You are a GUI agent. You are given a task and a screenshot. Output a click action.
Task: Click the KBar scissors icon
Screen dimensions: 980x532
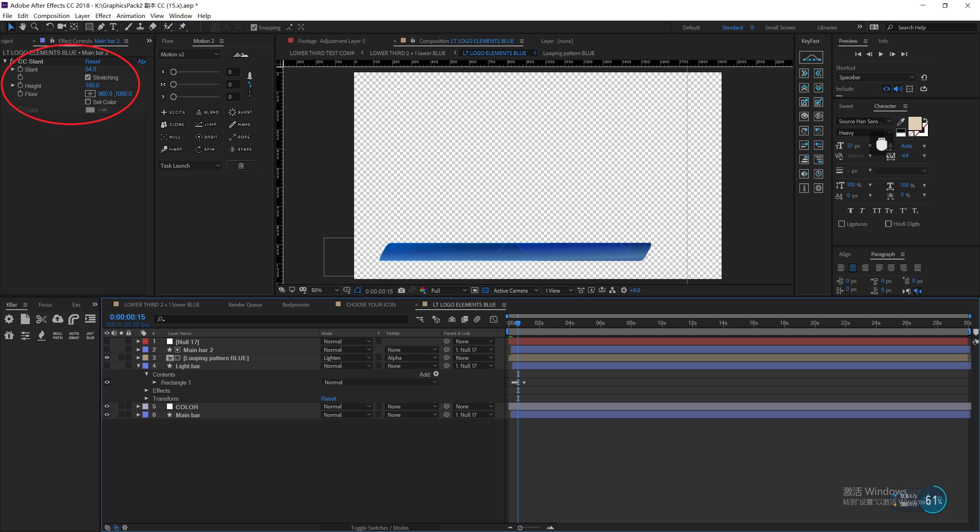pos(41,319)
